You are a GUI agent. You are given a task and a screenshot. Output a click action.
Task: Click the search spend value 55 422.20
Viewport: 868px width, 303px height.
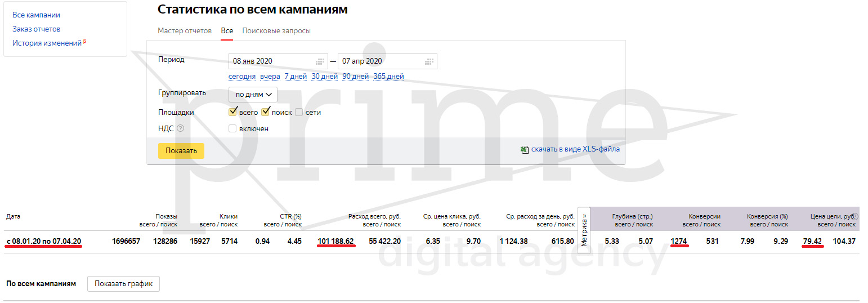[x=385, y=242]
